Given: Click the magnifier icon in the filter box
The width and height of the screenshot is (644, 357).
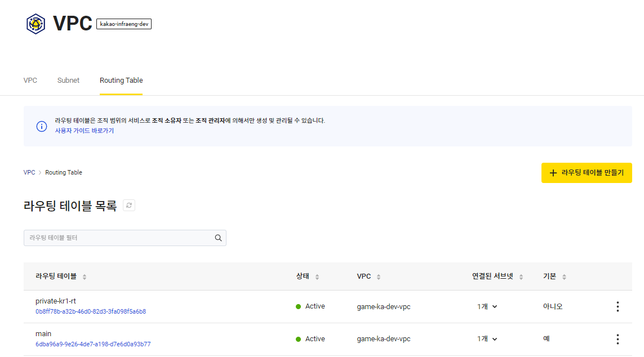Looking at the screenshot, I should [x=218, y=238].
